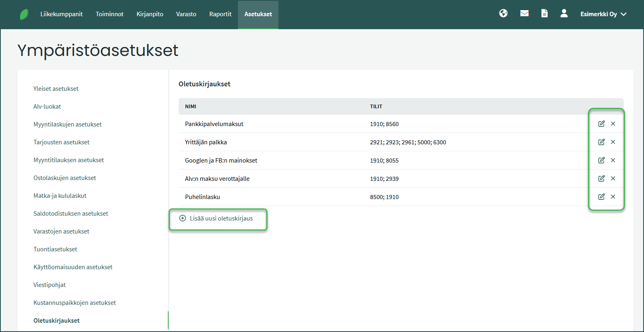Viewport: 644px width, 332px height.
Task: Click the NIMI column header
Action: pos(190,107)
